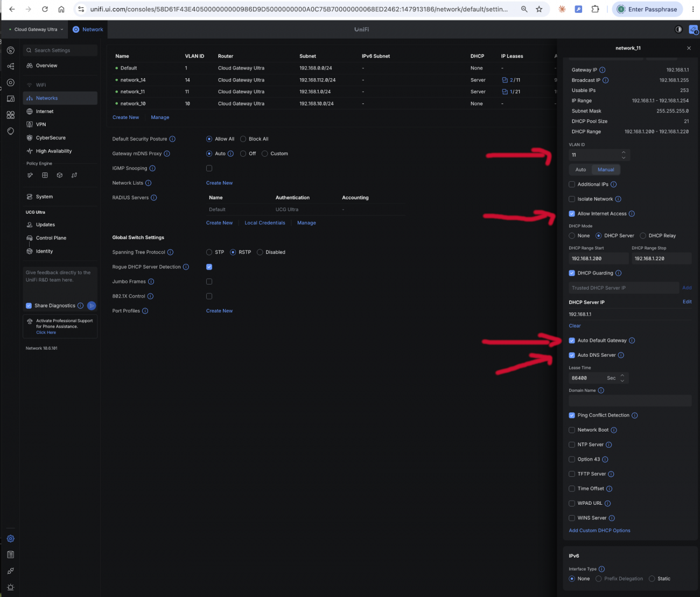Image resolution: width=700 pixels, height=597 pixels.
Task: Click the policy engine grid icon
Action: (x=45, y=175)
